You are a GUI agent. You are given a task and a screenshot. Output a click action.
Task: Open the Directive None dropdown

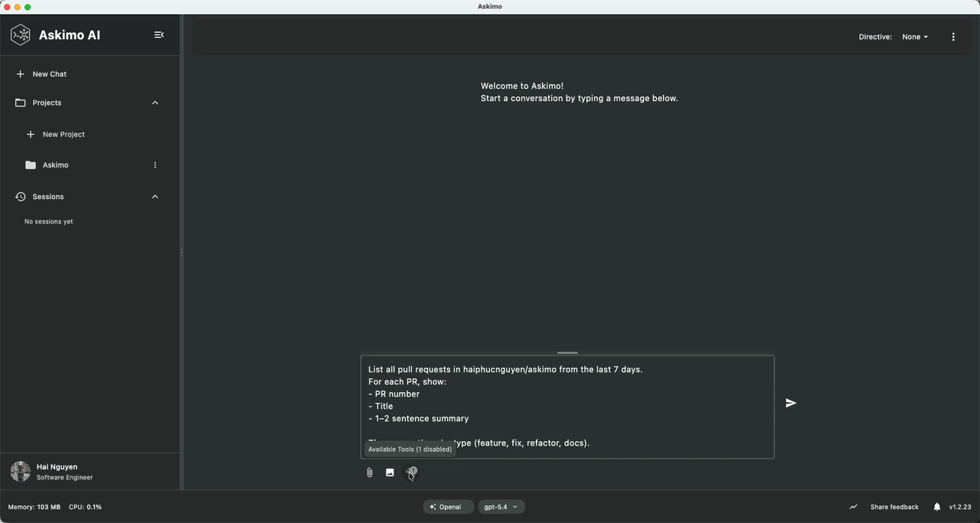click(914, 36)
